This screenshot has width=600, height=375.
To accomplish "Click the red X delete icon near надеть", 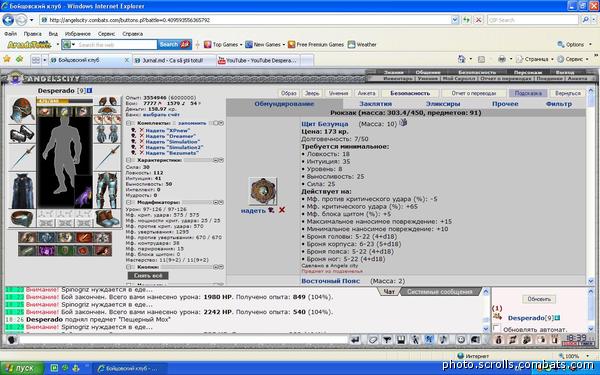I will pos(282,210).
